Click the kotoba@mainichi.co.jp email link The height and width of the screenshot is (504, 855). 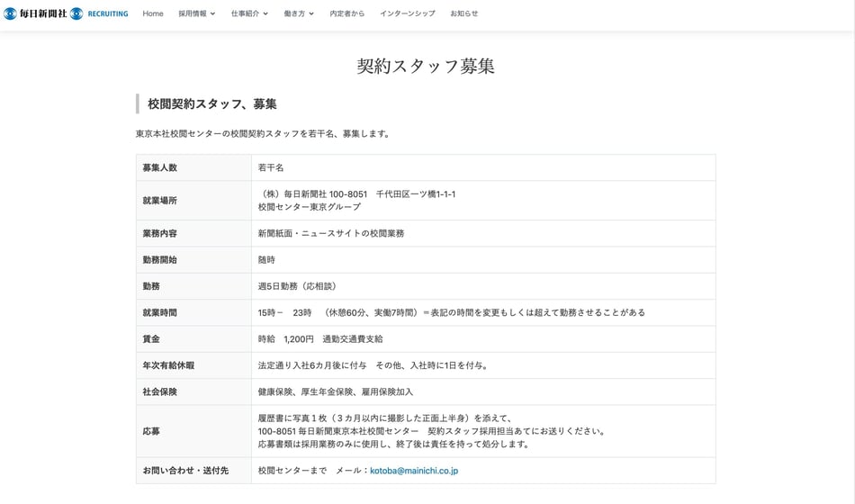tap(414, 471)
